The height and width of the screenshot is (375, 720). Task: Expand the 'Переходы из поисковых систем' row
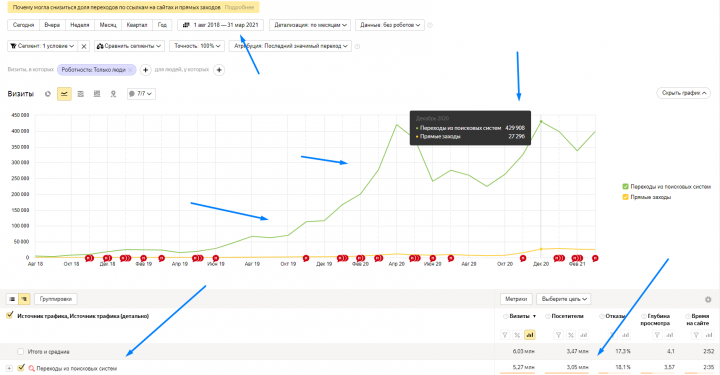coord(9,368)
